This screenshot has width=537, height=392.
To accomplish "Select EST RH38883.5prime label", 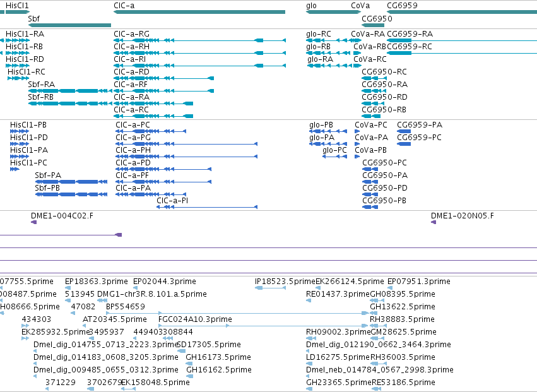I will click(x=402, y=319).
